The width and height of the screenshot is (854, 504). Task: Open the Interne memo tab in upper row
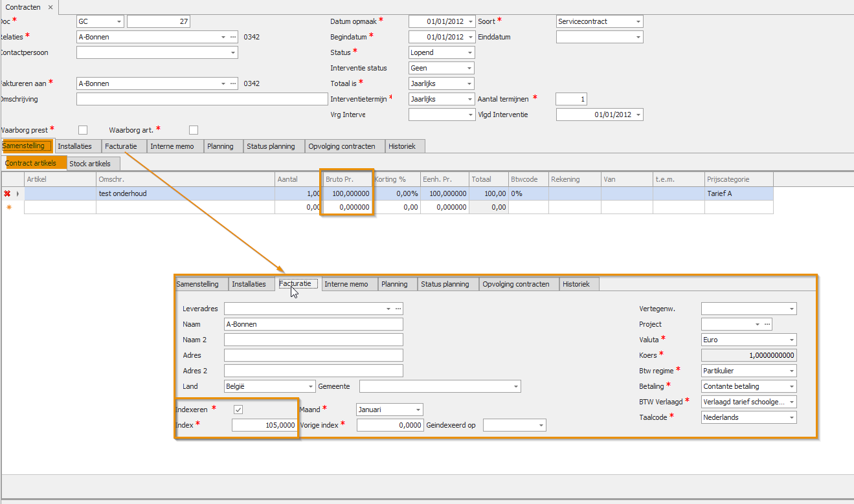click(x=175, y=146)
